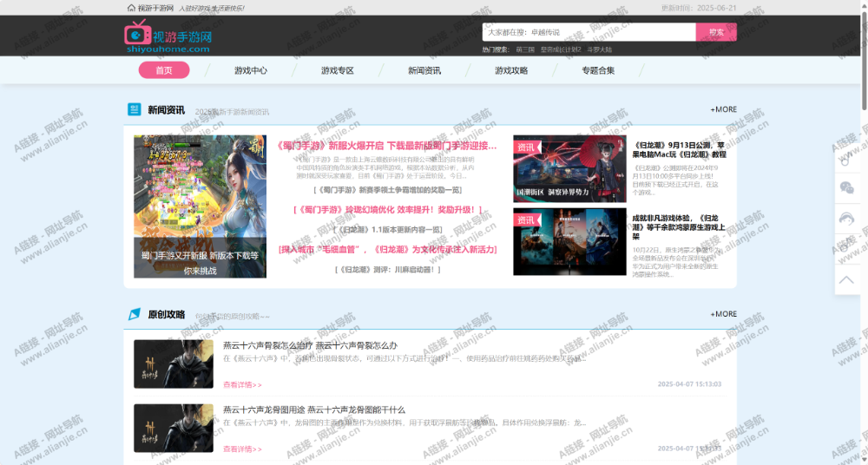Select the 首页 navigation tab
The image size is (868, 465).
click(164, 70)
